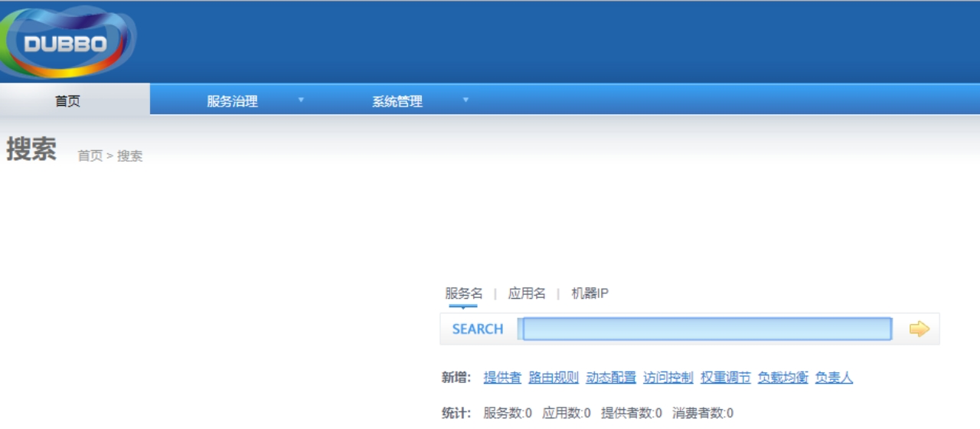The width and height of the screenshot is (980, 429).
Task: Switch search type to 机器IP
Action: 590,293
